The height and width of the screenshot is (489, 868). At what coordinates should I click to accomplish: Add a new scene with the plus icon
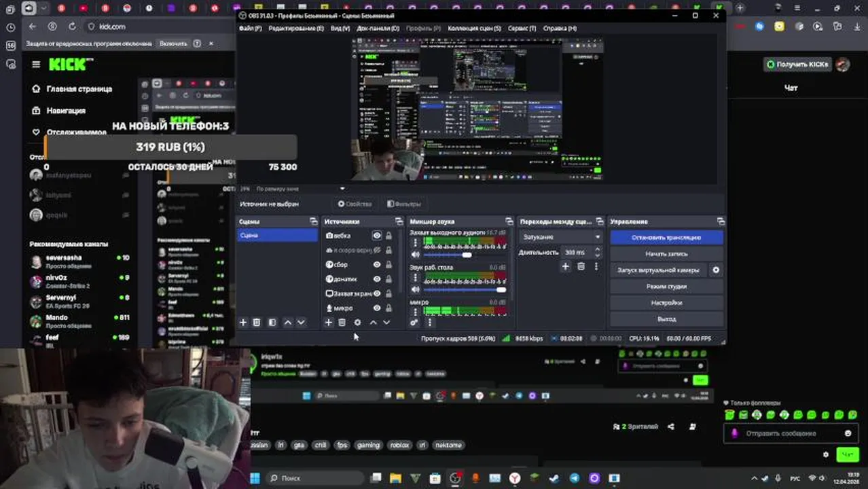click(242, 323)
